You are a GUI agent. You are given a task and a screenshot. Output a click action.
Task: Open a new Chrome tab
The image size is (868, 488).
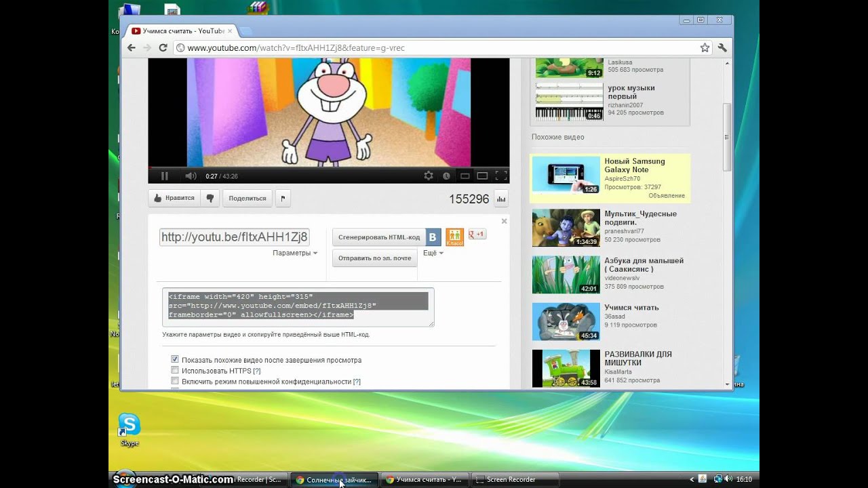pos(245,31)
